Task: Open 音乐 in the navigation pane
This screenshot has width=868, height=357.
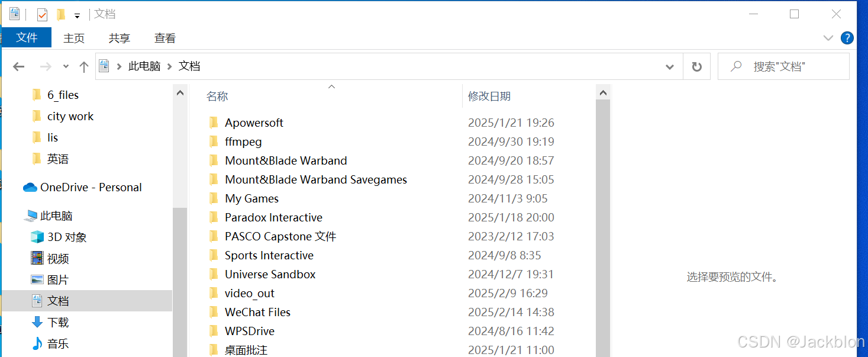Action: tap(58, 343)
